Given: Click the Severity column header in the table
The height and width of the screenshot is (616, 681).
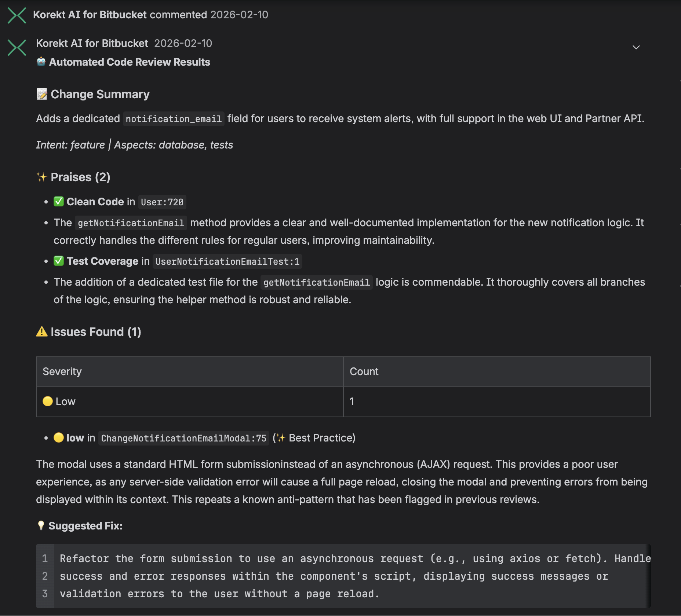Looking at the screenshot, I should click(62, 371).
